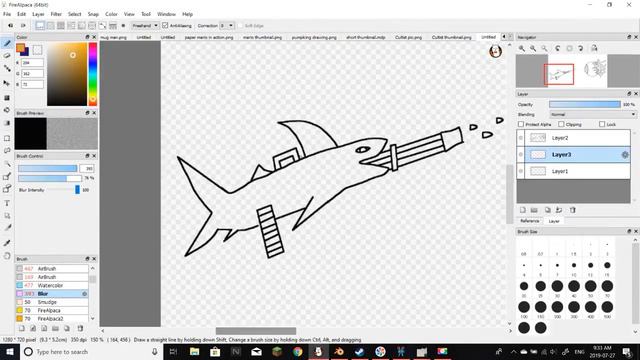Enable the Crisscross snap guide

[x=60, y=26]
